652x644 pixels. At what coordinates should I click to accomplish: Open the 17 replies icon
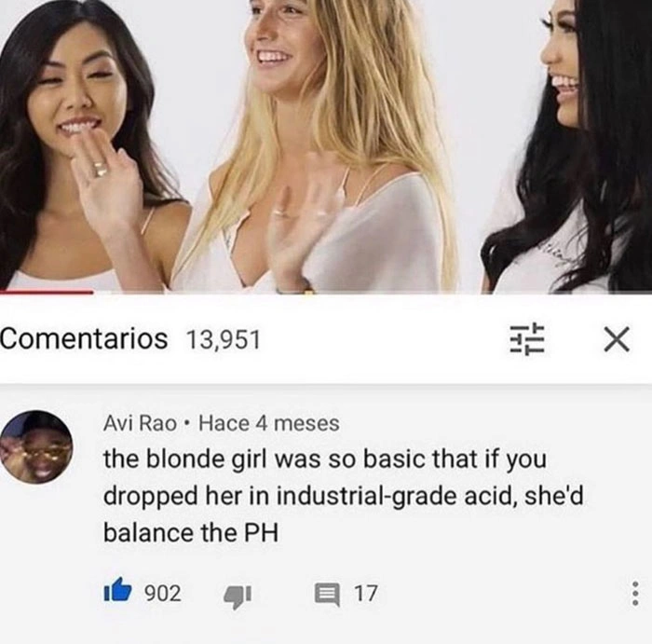point(327,594)
